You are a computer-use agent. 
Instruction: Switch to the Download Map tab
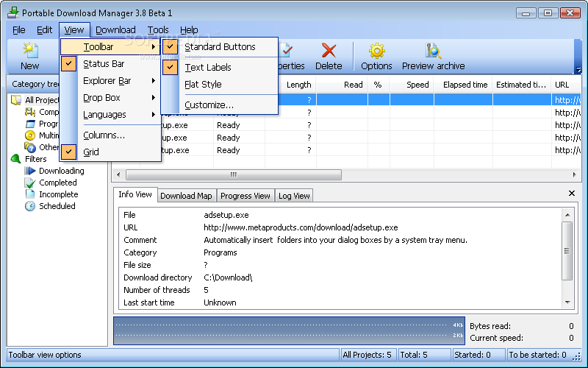tap(187, 196)
